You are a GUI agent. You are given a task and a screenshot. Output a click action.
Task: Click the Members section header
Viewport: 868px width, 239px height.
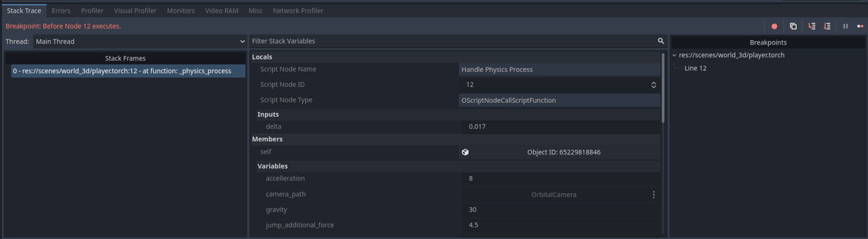point(455,139)
